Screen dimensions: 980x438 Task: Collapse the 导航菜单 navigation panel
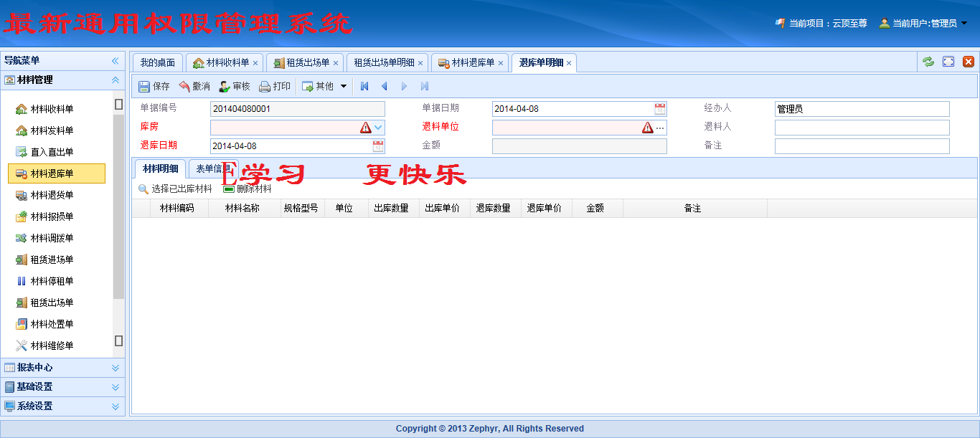click(x=115, y=61)
